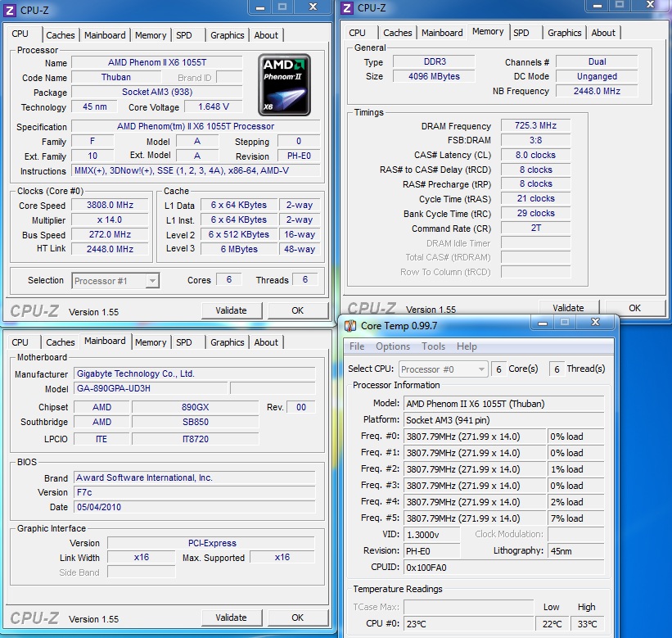Viewport: 672px width, 638px height.
Task: Go to the About tab in the CPU window
Action: tap(266, 35)
